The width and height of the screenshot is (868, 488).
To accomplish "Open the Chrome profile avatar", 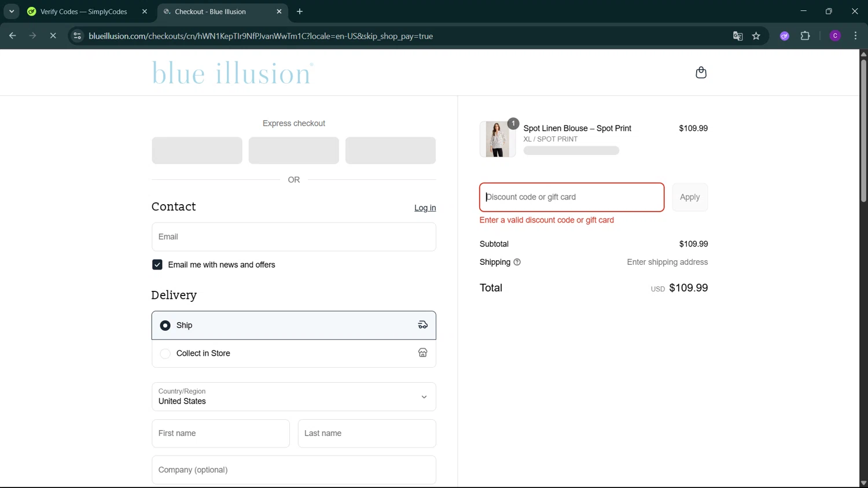I will click(x=836, y=36).
